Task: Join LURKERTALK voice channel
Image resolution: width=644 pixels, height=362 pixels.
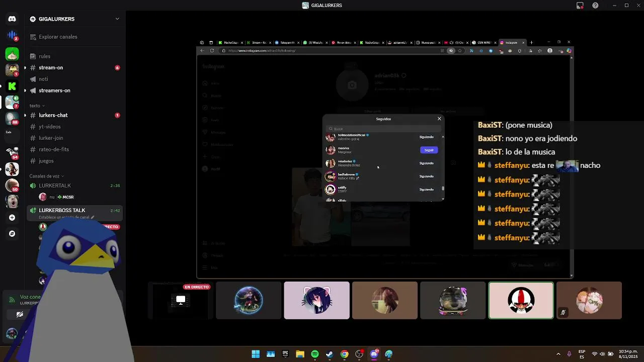Action: pos(74,186)
